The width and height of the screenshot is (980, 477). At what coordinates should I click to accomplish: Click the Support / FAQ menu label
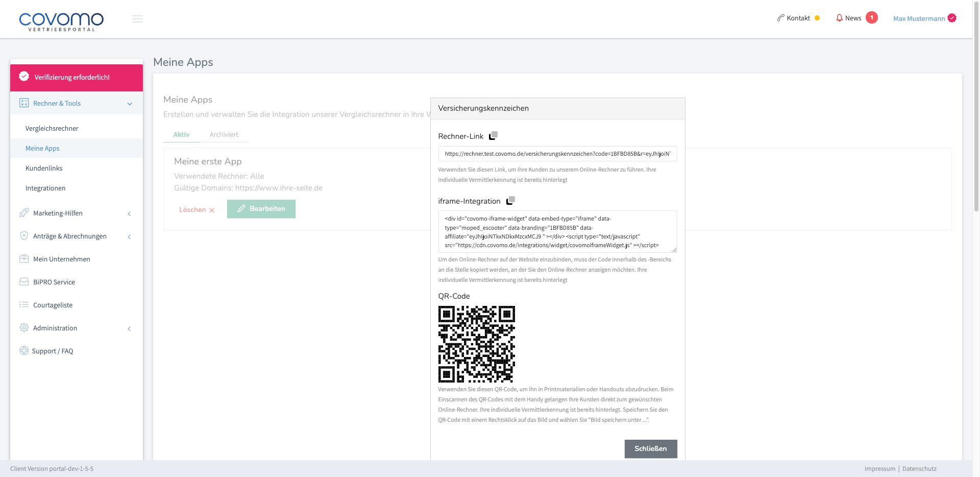53,351
